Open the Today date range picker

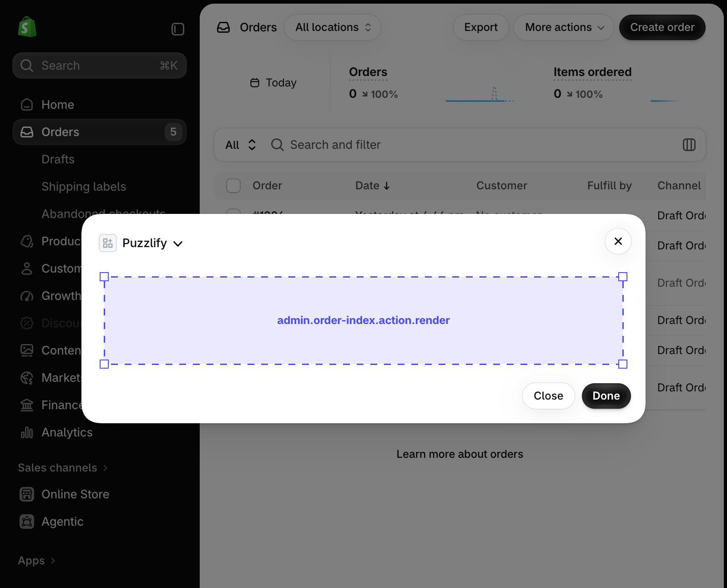pos(273,83)
